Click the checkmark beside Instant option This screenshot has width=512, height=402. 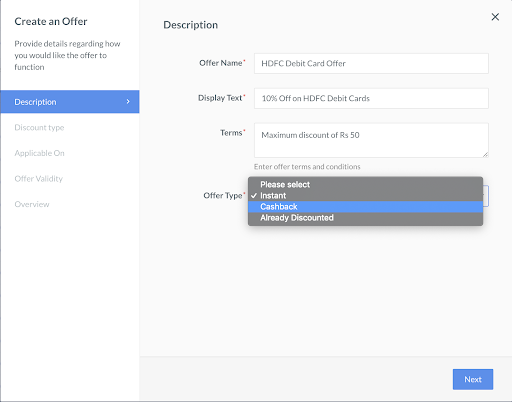pyautogui.click(x=254, y=196)
